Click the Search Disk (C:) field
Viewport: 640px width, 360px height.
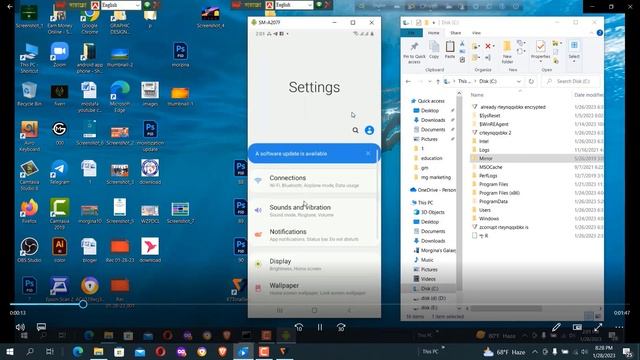(572, 81)
